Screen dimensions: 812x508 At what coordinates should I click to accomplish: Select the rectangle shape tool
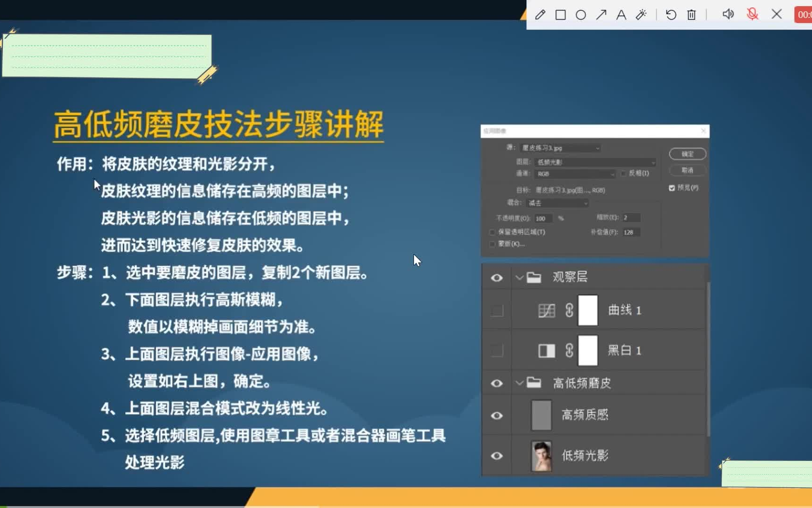[560, 15]
